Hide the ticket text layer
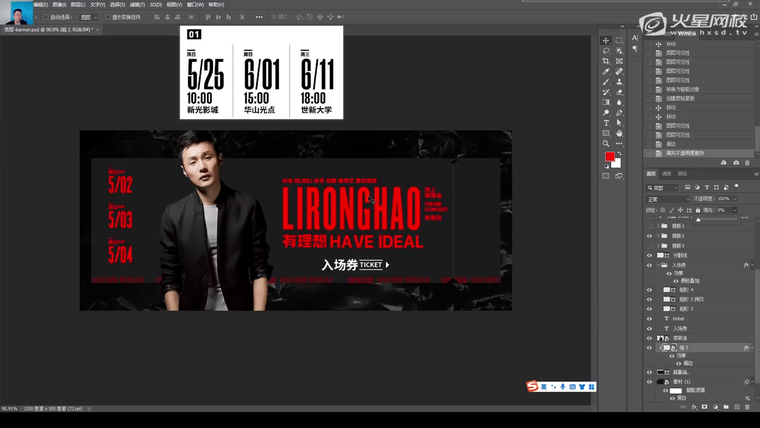The height and width of the screenshot is (428, 760). click(x=649, y=318)
